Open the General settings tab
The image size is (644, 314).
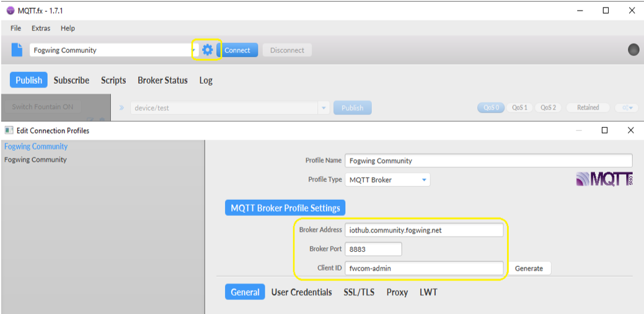point(245,292)
